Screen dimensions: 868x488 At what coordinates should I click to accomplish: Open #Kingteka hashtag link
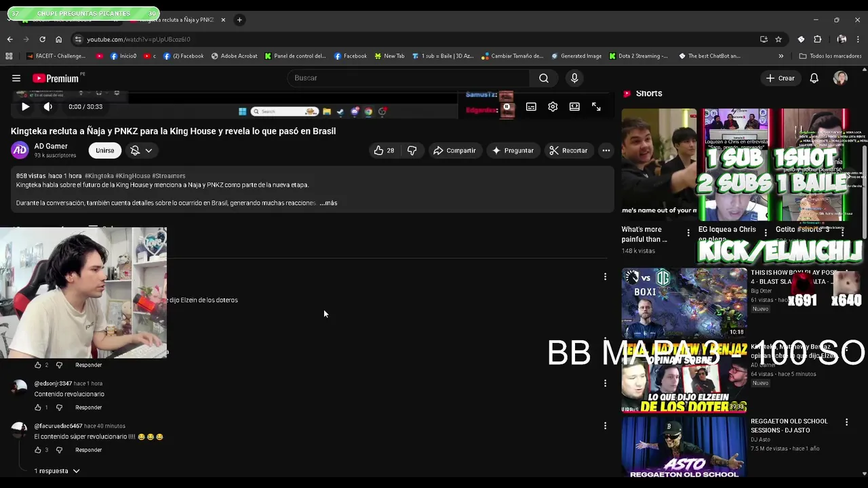(x=99, y=176)
